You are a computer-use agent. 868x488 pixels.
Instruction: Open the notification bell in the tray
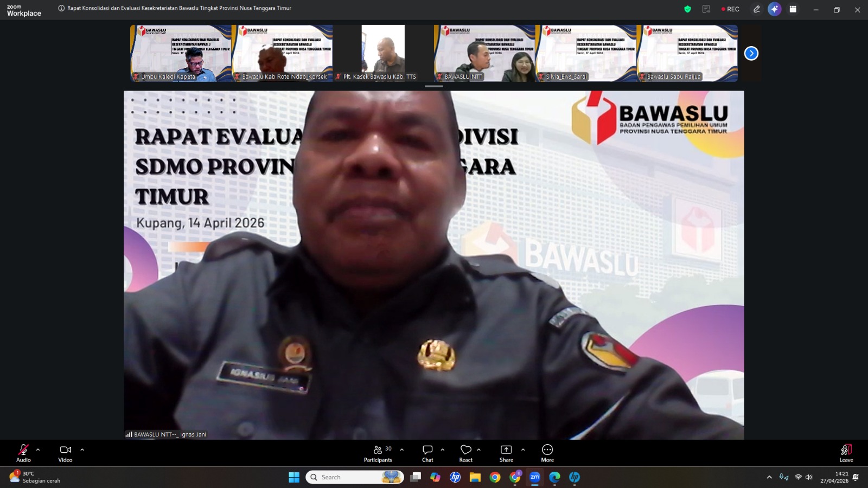[856, 477]
